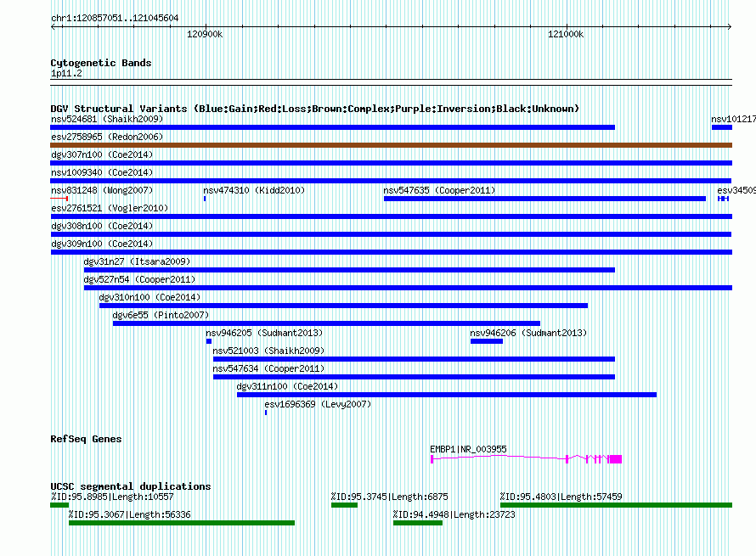Select the small nsv946205 blue marker
Screen dimensions: 756x556
pos(209,341)
